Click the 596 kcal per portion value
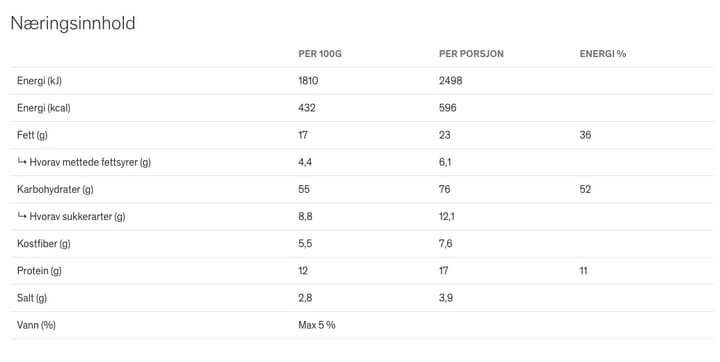 click(448, 108)
